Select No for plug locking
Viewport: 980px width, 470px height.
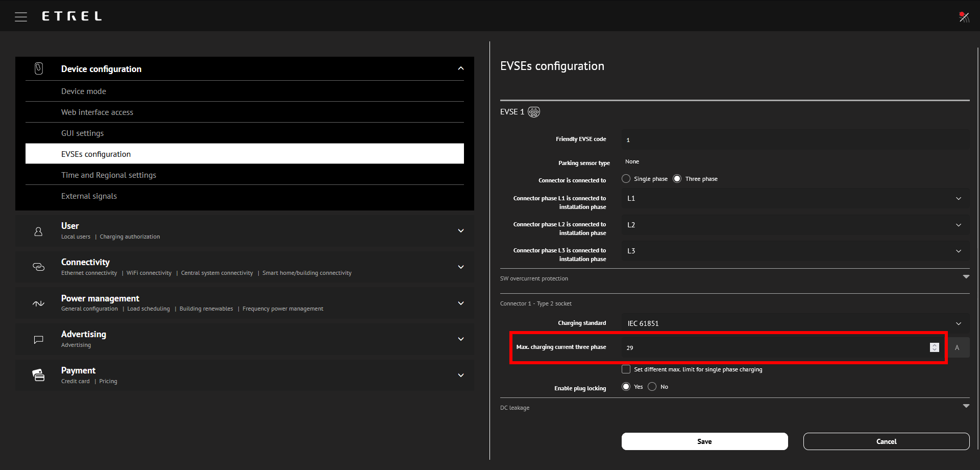click(652, 387)
